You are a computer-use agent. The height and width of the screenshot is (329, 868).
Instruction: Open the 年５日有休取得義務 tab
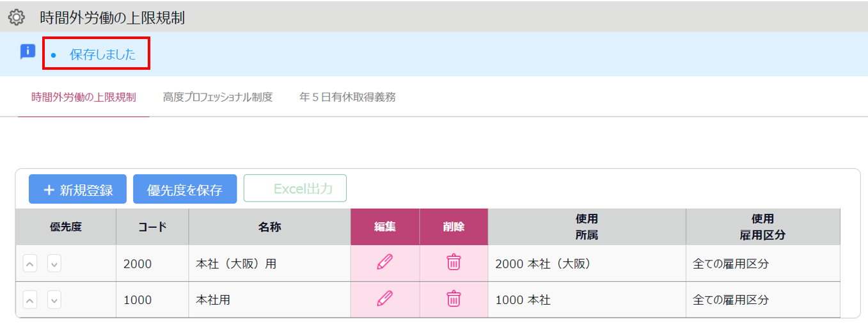[347, 97]
